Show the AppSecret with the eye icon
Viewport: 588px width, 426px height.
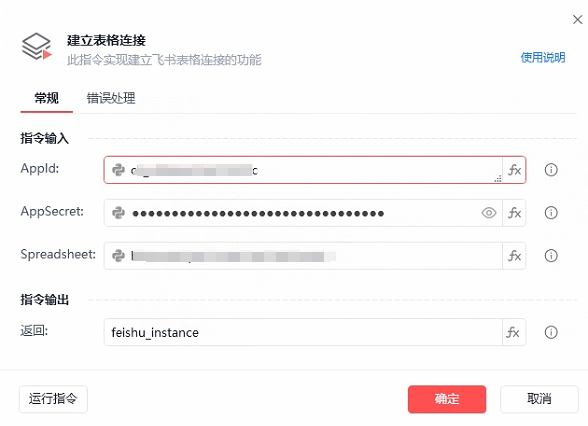[x=489, y=213]
